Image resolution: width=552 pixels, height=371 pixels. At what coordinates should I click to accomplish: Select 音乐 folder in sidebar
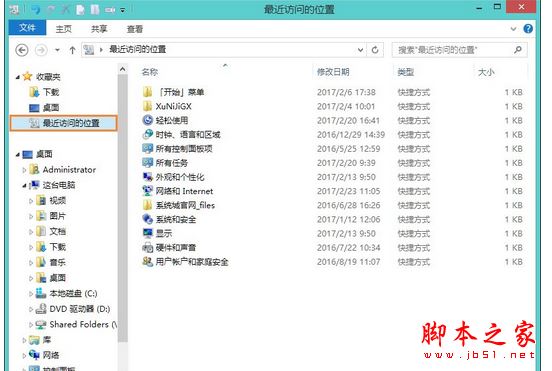pos(57,262)
